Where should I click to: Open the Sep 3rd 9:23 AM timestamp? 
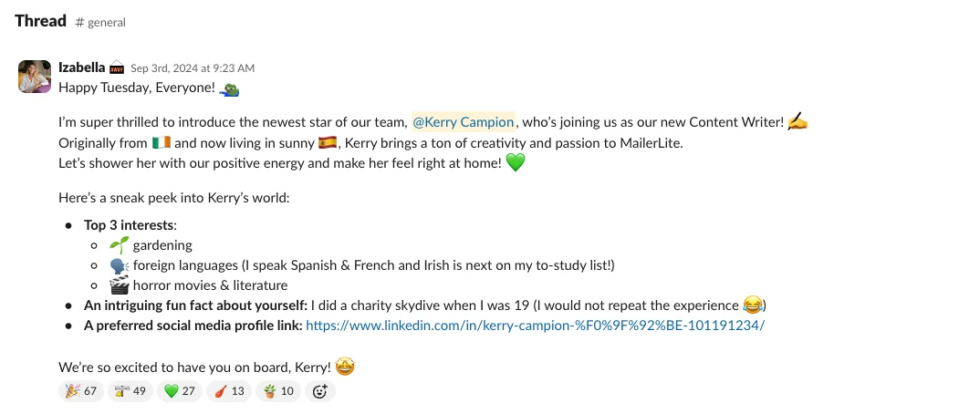pos(193,68)
